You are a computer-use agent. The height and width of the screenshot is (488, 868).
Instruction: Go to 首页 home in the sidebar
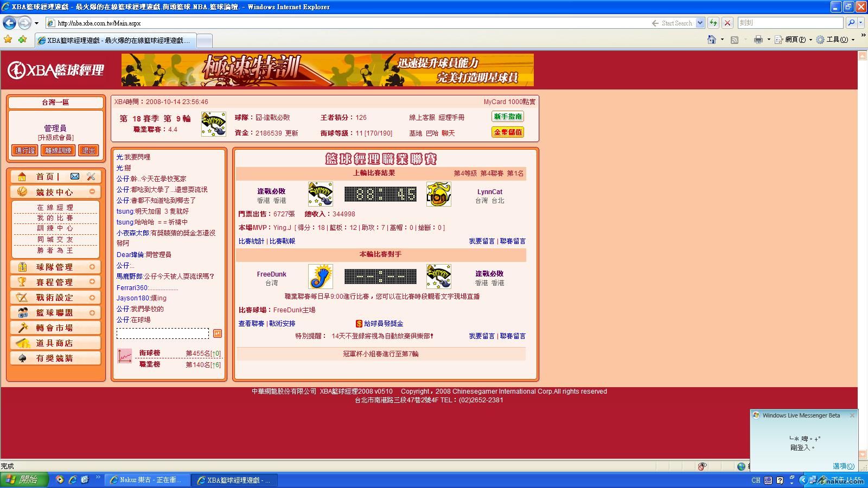(45, 177)
